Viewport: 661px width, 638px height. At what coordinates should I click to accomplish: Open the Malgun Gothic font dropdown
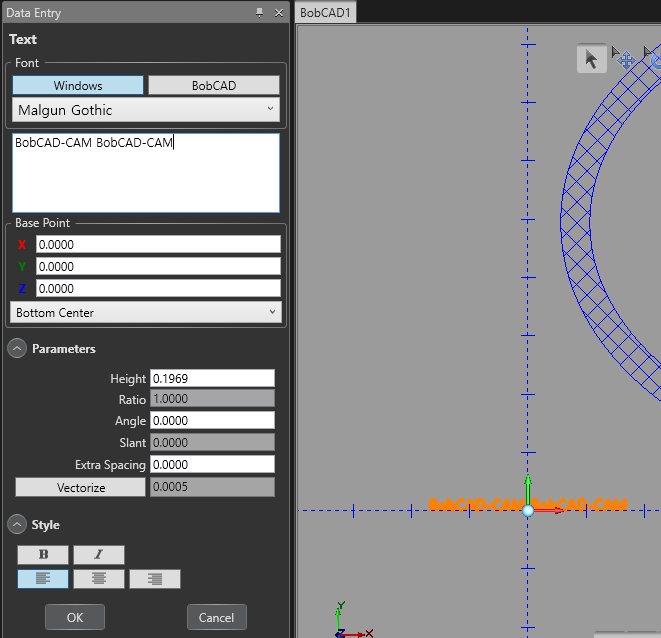pyautogui.click(x=146, y=110)
